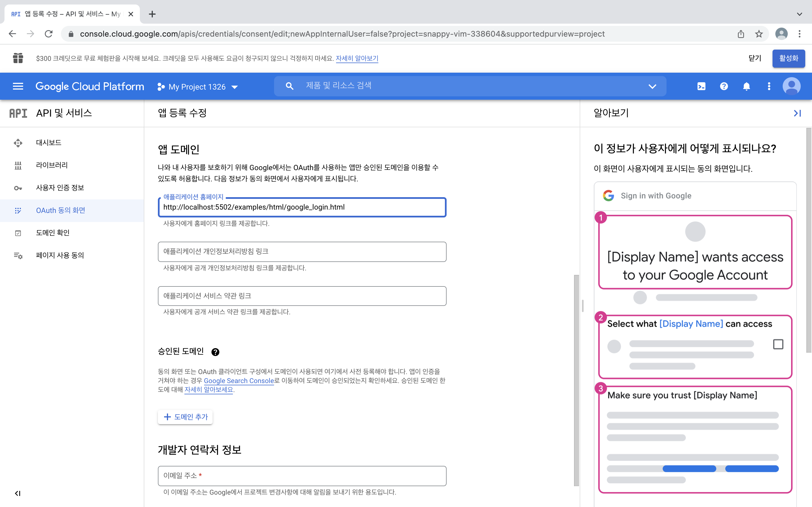Open the Google account avatar menu
Viewport: 812px width, 507px height.
791,86
